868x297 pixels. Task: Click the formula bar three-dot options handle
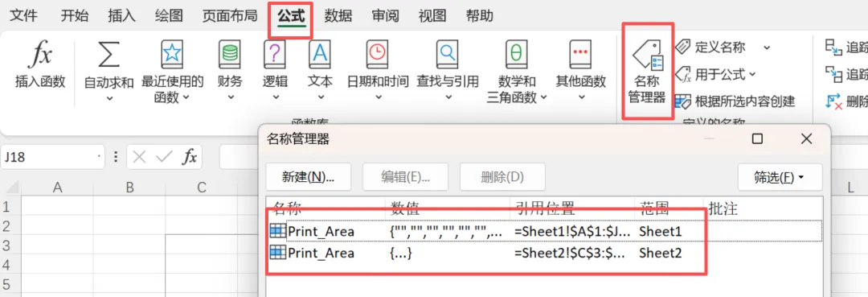tap(115, 158)
